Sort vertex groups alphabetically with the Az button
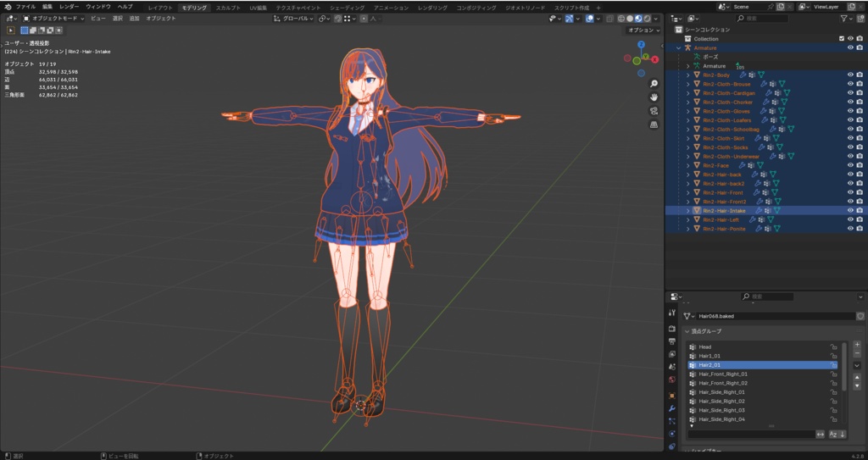 (x=833, y=435)
